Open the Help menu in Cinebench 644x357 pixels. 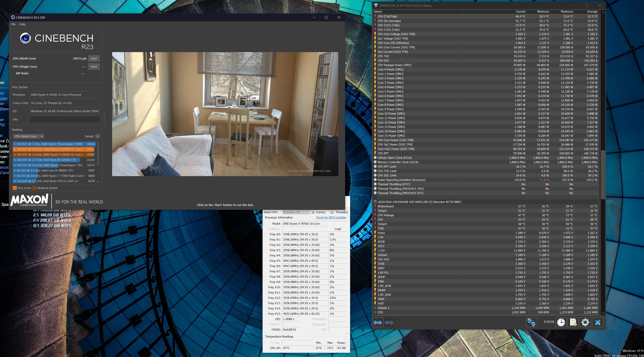pyautogui.click(x=22, y=24)
